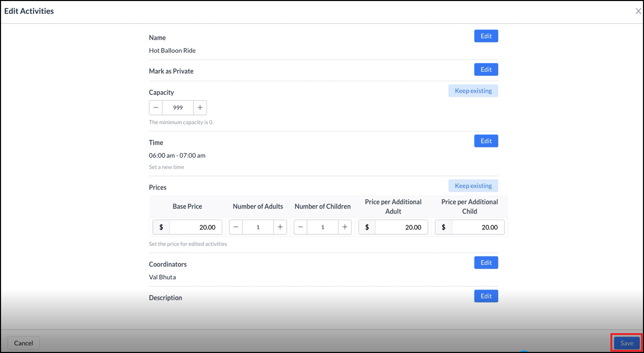Screen dimensions: 644x353
Task: Click the minus stepper to decrease Capacity
Action: (x=155, y=108)
